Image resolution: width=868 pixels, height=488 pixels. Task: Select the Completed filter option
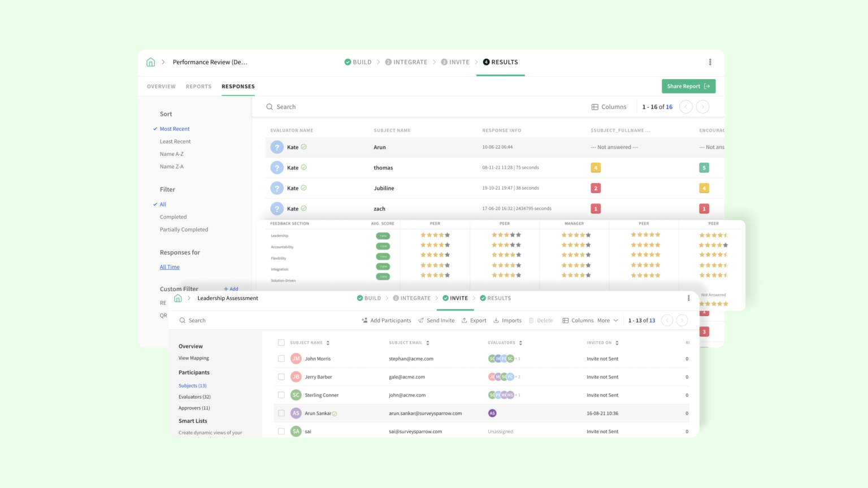[x=173, y=216]
